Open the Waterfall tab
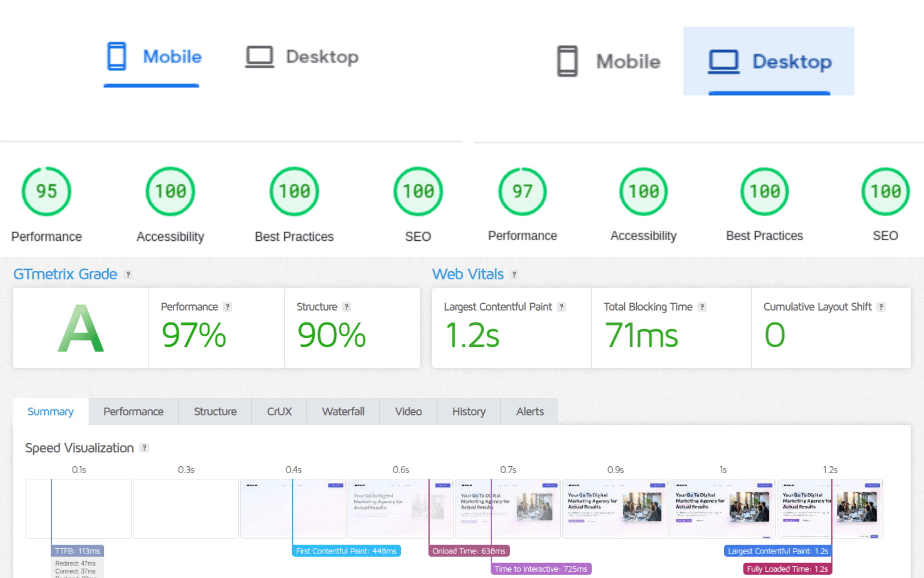Image resolution: width=924 pixels, height=578 pixels. [343, 412]
